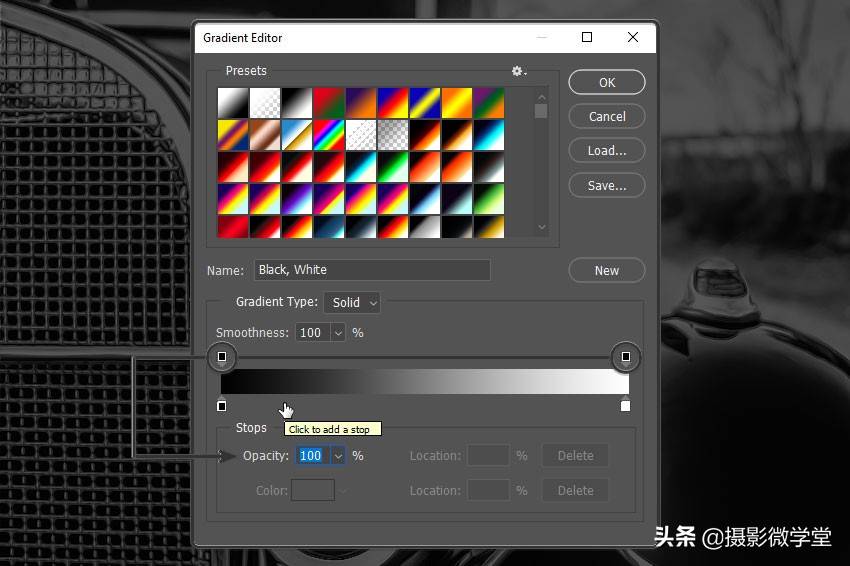Click the Smoothness value field
Image resolution: width=850 pixels, height=566 pixels.
[313, 332]
